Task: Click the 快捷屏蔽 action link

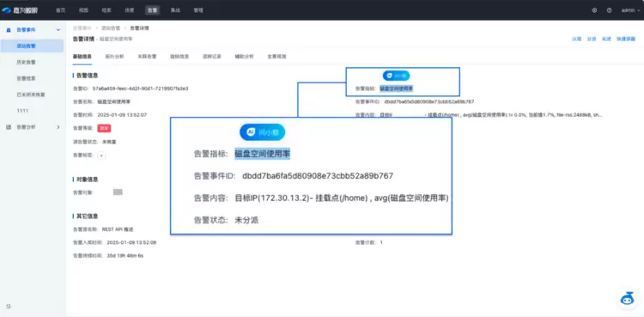Action: tap(626, 39)
